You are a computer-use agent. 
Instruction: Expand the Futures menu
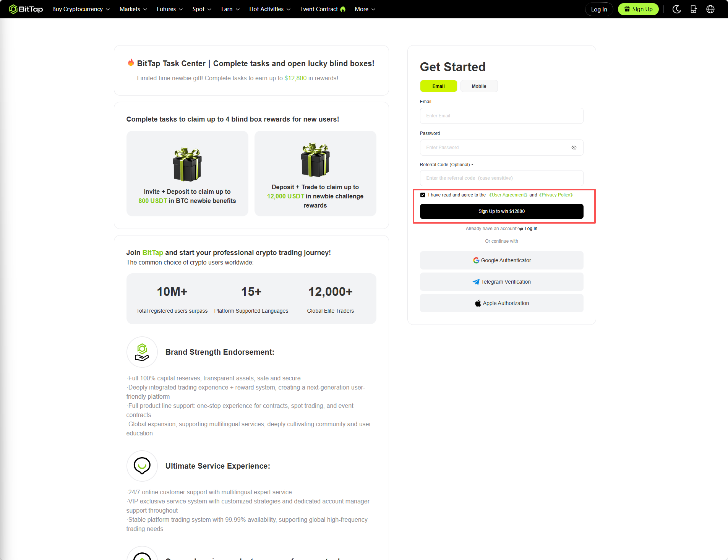pyautogui.click(x=170, y=9)
